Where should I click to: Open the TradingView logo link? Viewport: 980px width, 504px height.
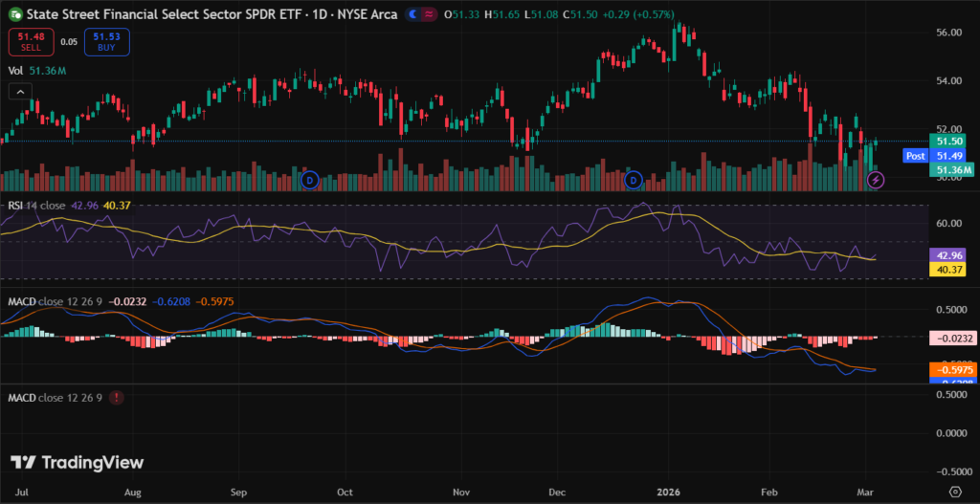(78, 463)
